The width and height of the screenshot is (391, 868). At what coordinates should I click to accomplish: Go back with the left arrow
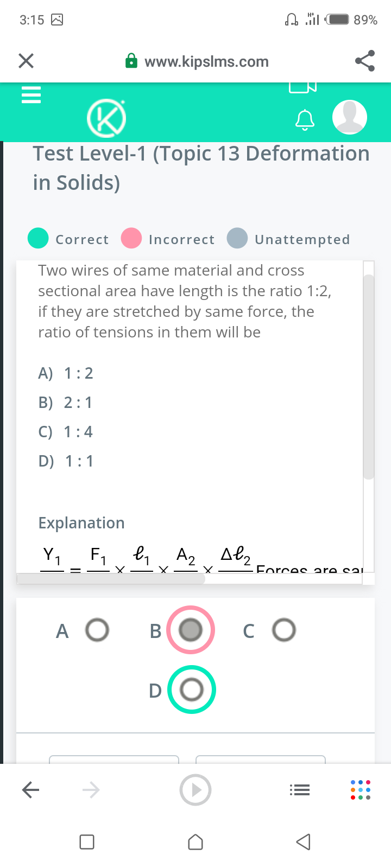30,790
